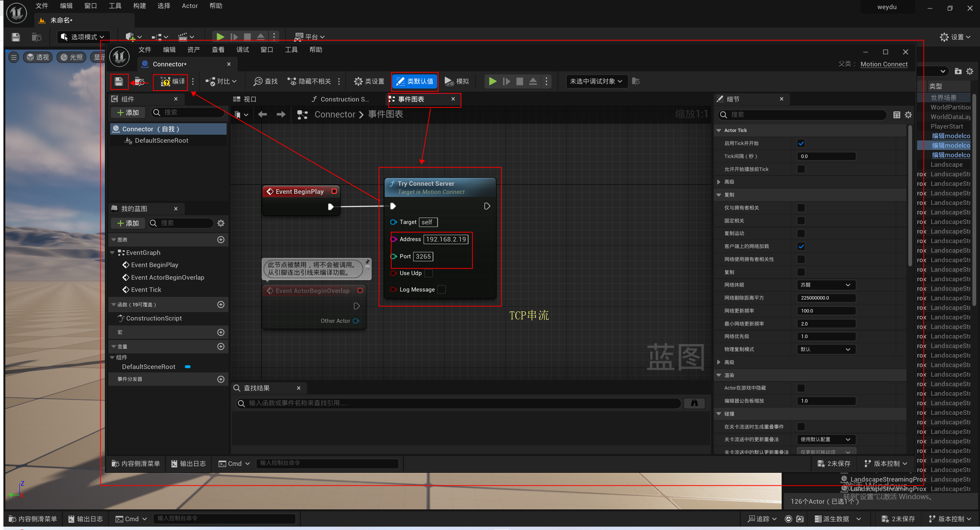Open the Motion Connect parent class link
Screen dimensions: 980x530
coord(884,64)
